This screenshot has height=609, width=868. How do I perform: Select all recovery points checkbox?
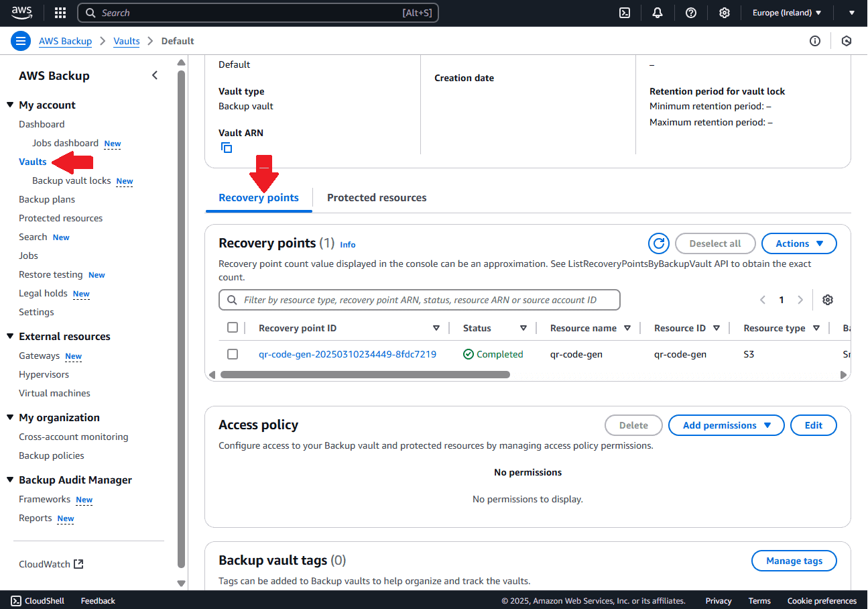(x=233, y=328)
